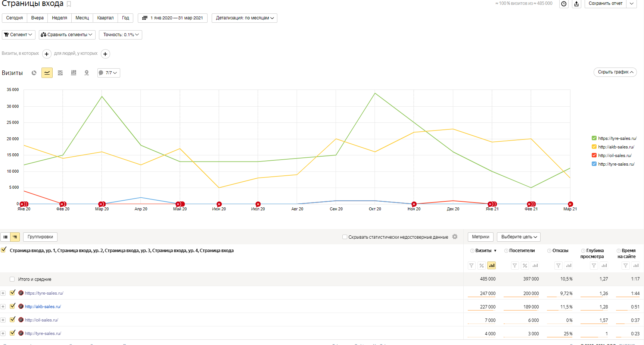Image resolution: width=644 pixels, height=345 pixels.
Task: Expand the https://tyre-sales.ru/ table row
Action: [3, 293]
